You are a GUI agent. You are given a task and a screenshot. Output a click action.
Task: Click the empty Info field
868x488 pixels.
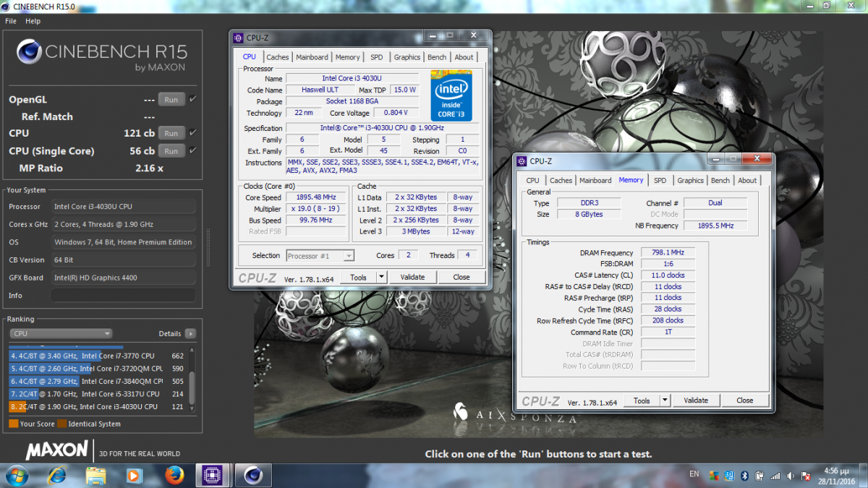(124, 295)
